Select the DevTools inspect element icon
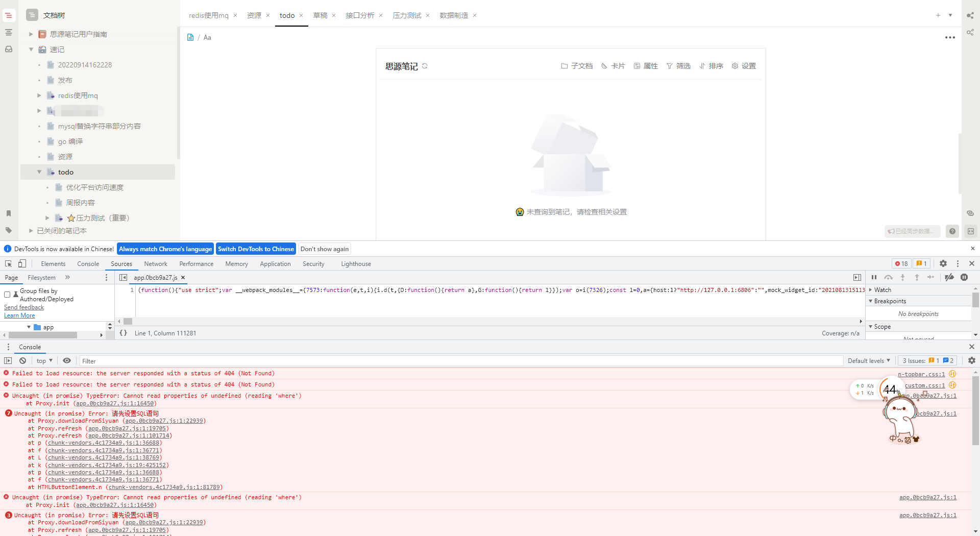 tap(9, 264)
